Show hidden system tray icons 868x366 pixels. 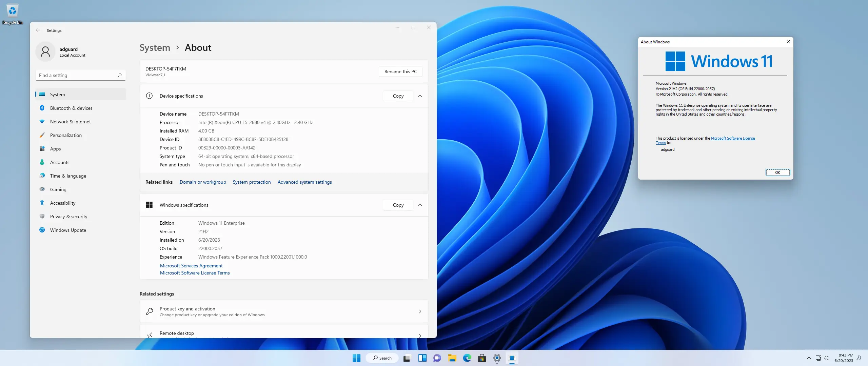[x=809, y=358]
